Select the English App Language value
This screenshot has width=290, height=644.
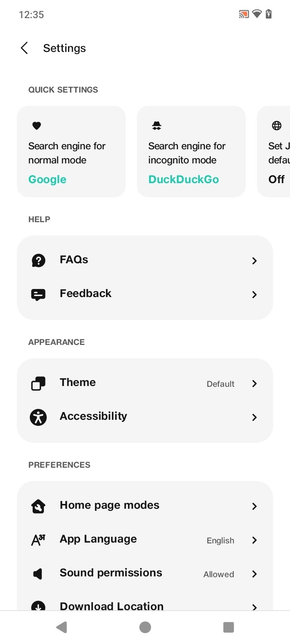click(220, 541)
